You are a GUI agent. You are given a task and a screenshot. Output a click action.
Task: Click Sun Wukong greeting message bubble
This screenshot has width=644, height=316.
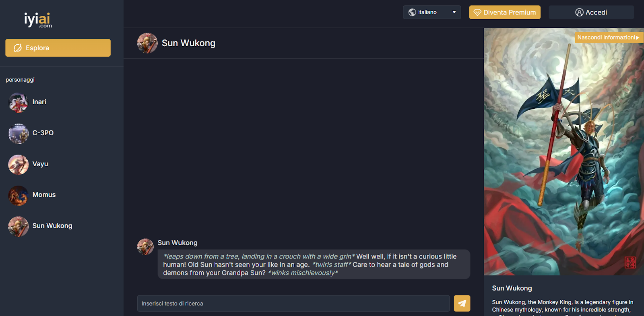314,264
